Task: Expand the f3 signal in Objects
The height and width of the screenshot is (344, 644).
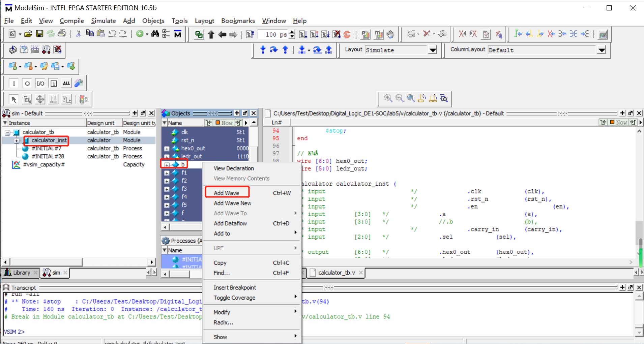Action: pos(167,189)
